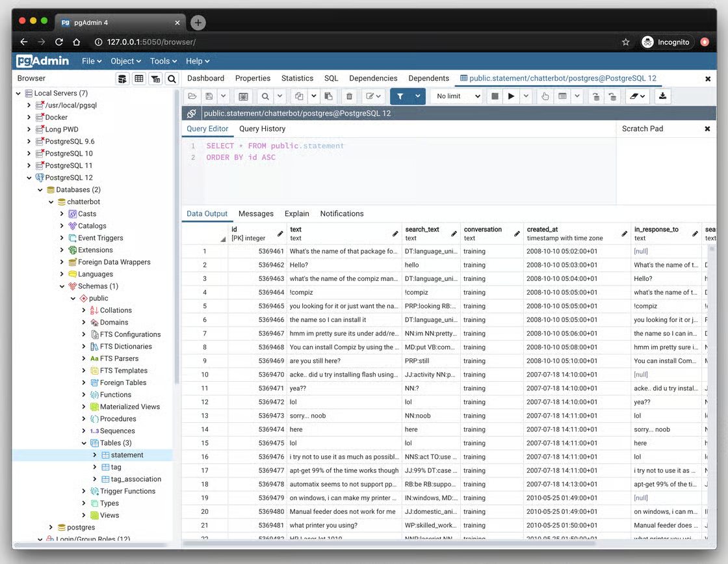The width and height of the screenshot is (728, 564).
Task: Open the Execute options dropdown arrow
Action: [526, 96]
